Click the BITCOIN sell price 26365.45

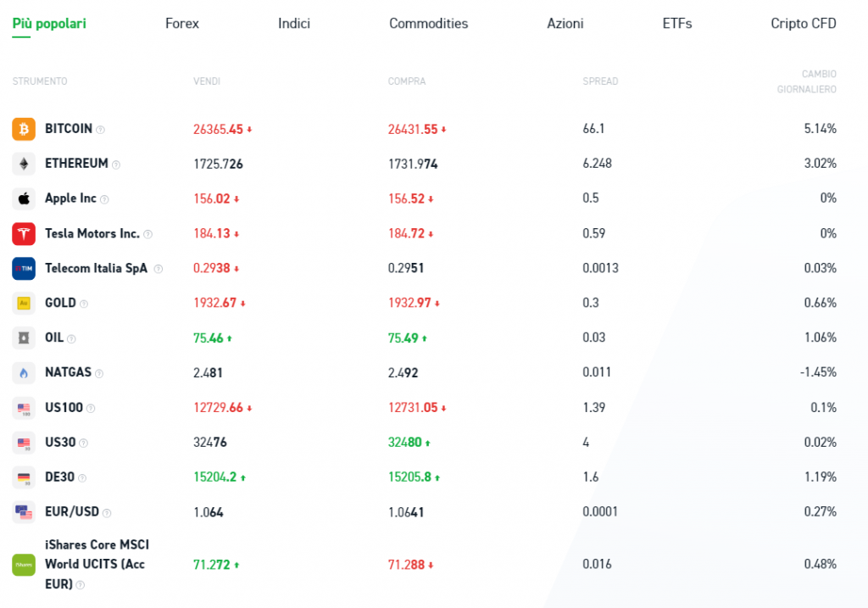218,129
